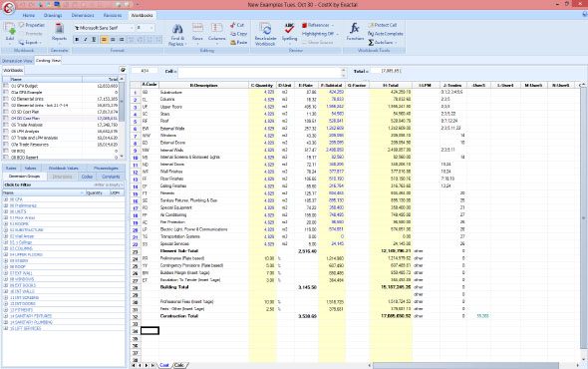
Task: Open workbook Properties
Action: click(x=32, y=25)
